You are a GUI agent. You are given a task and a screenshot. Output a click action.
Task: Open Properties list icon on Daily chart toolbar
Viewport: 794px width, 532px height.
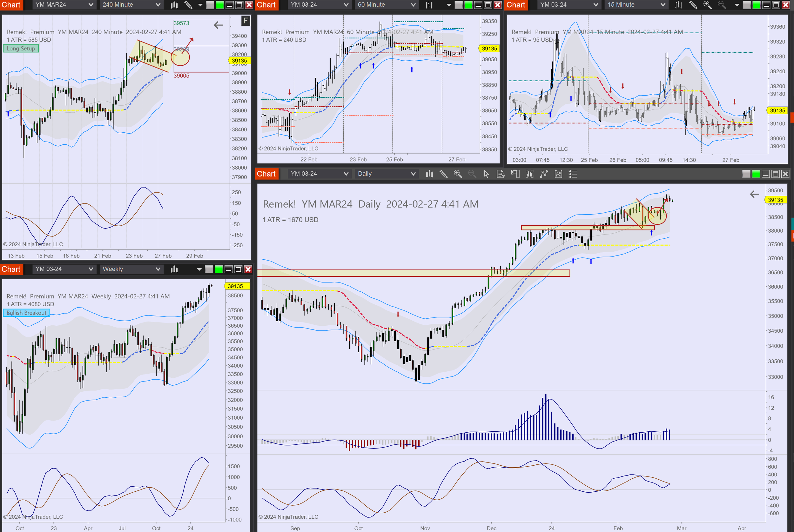tap(573, 174)
